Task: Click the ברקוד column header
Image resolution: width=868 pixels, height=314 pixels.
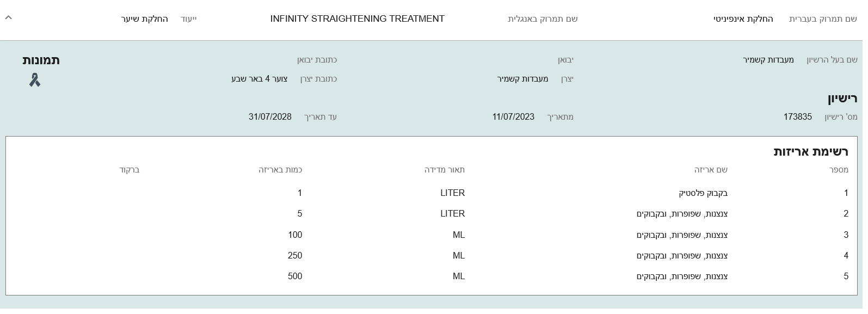Action: [130, 170]
